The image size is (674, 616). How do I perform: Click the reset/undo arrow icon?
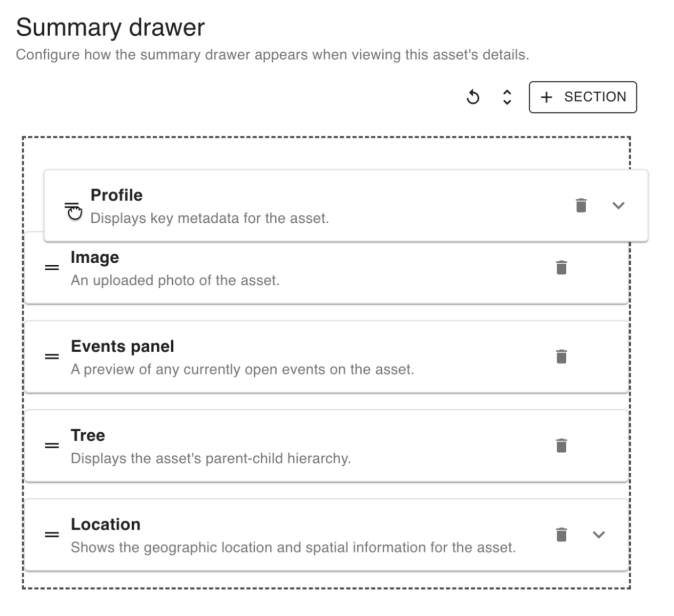coord(473,97)
